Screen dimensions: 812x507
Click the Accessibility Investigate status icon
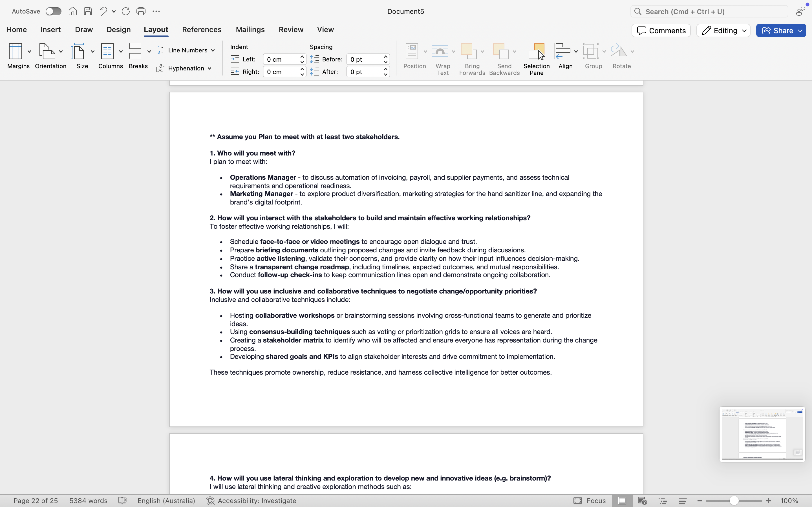(210, 501)
